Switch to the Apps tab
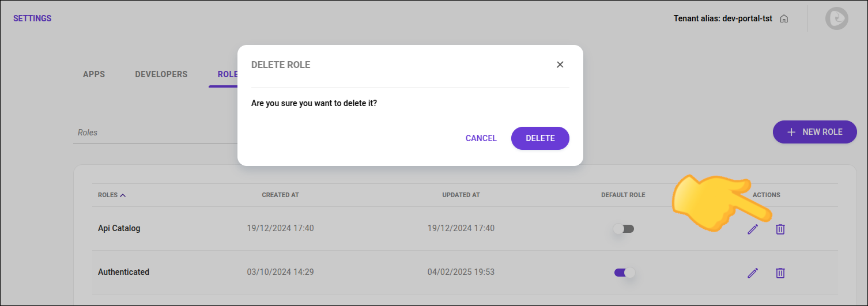This screenshot has height=306, width=868. (94, 74)
